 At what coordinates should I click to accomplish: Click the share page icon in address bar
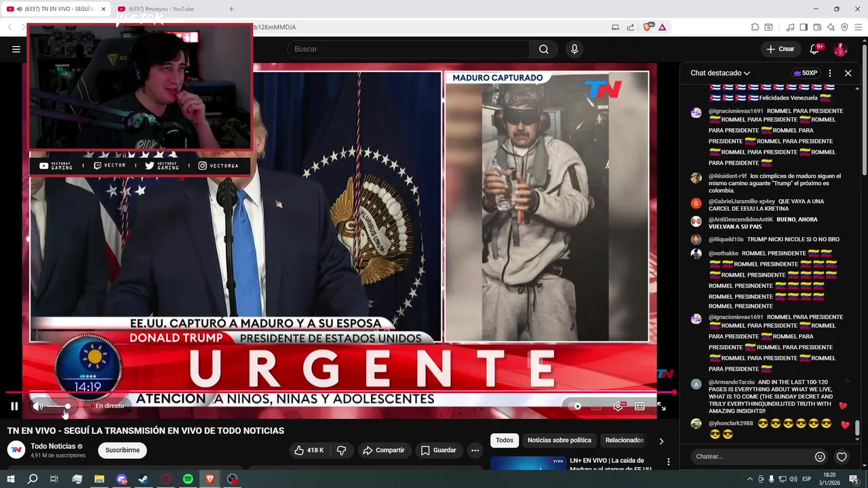coord(630,27)
